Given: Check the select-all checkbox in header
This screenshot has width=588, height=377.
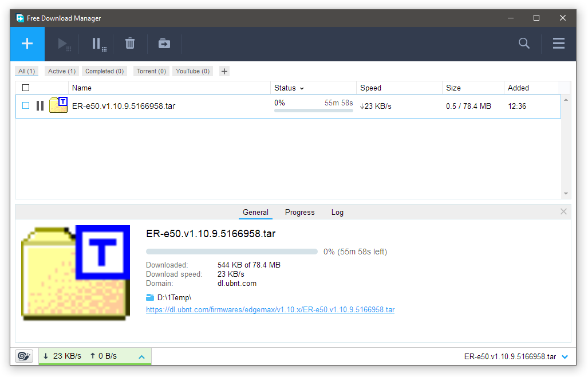Looking at the screenshot, I should point(25,88).
